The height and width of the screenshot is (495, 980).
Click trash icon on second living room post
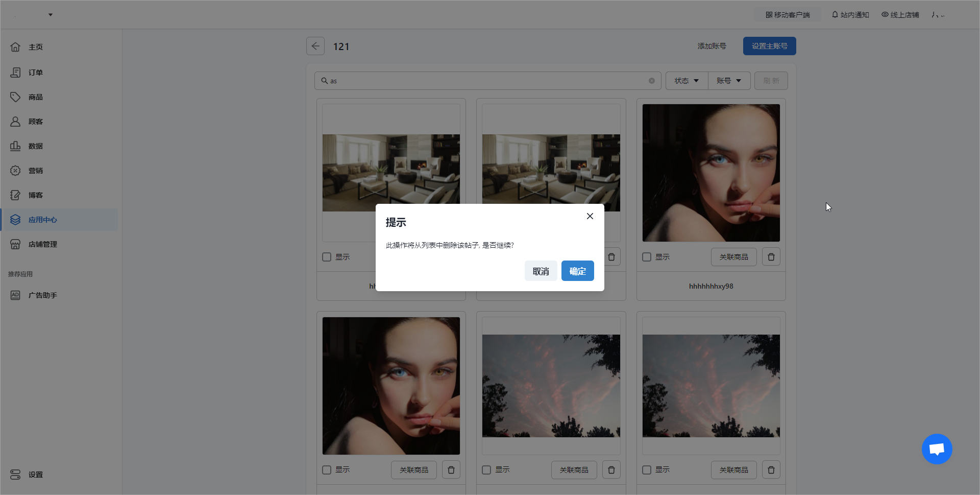pos(611,257)
